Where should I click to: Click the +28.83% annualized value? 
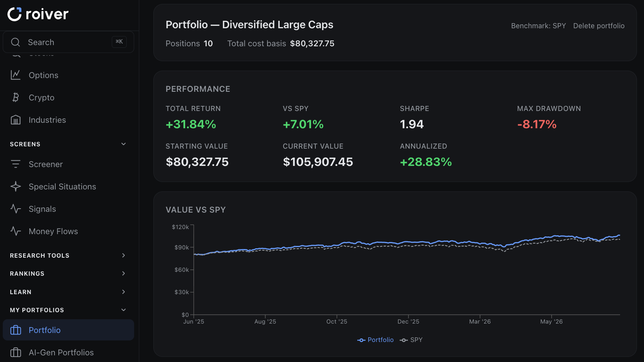pyautogui.click(x=426, y=162)
